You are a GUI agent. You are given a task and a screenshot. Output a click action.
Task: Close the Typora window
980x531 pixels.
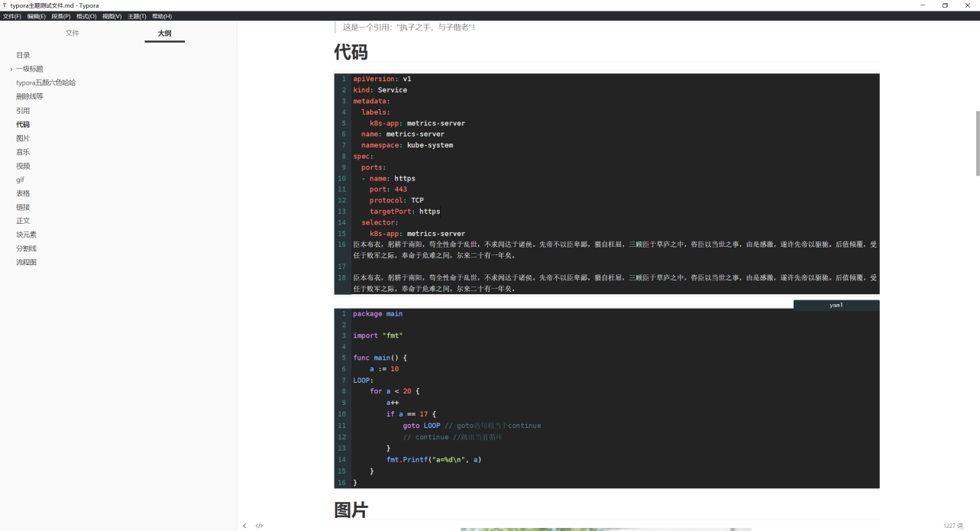pos(967,5)
